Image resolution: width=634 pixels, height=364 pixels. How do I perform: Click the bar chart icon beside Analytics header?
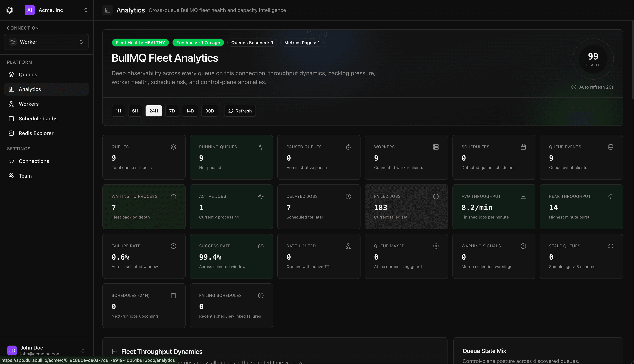click(x=108, y=10)
